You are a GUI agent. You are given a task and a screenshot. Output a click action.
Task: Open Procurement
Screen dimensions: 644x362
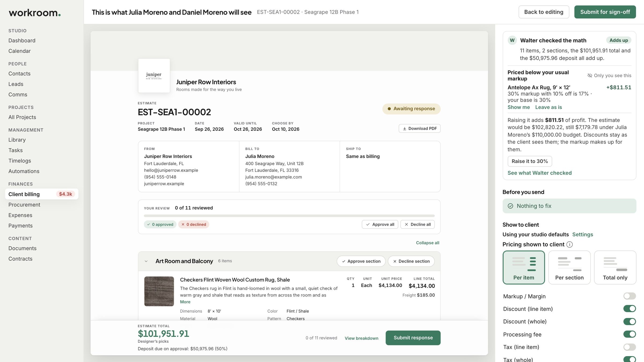[24, 205]
